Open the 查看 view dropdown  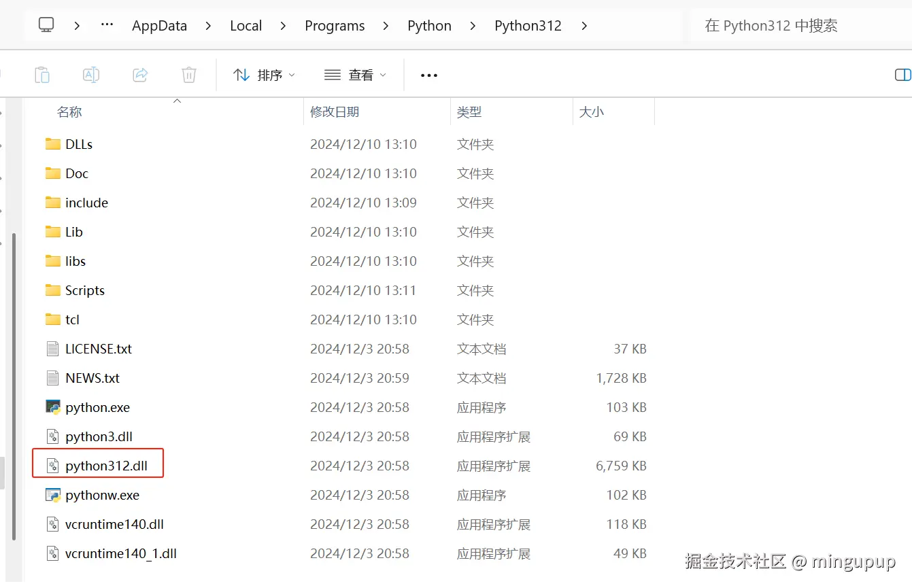point(355,75)
